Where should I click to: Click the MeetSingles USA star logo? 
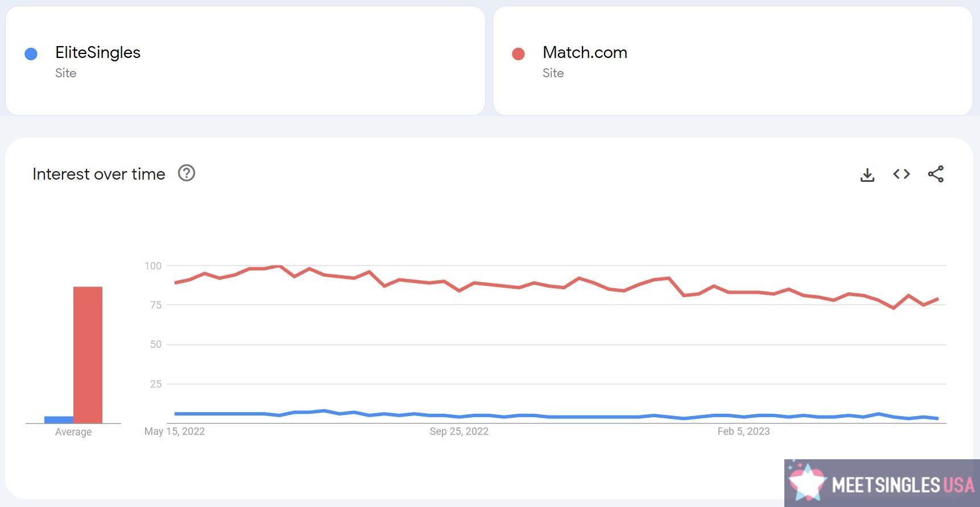coord(807,482)
